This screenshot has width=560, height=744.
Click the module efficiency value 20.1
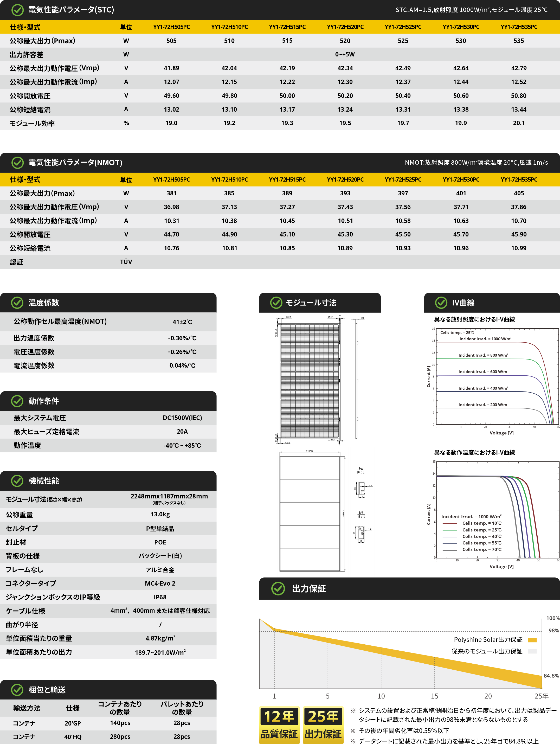[x=519, y=123]
